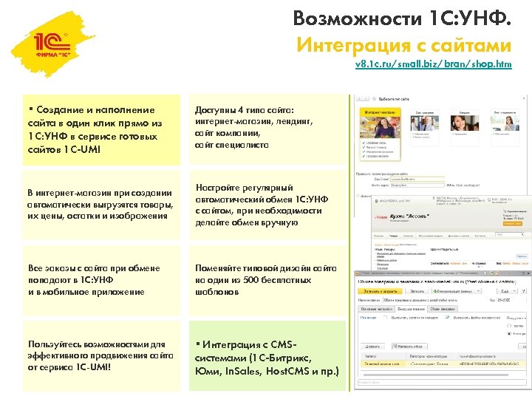Focus the E-mail field in site creation form

click(417, 179)
